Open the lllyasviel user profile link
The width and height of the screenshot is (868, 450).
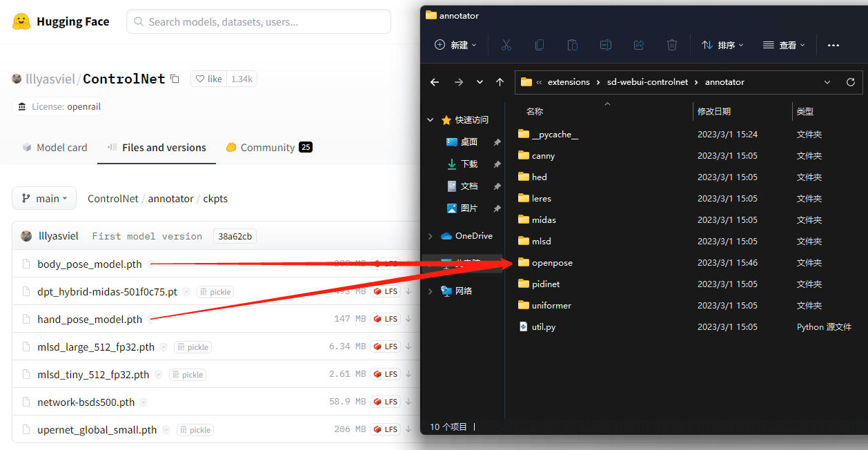[x=51, y=79]
